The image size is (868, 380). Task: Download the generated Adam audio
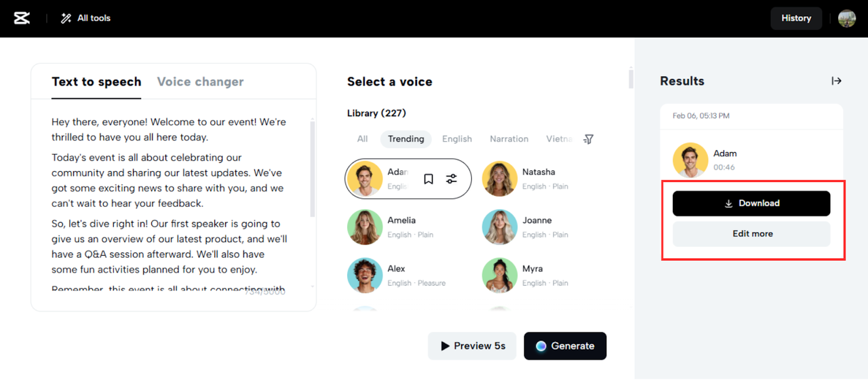point(751,204)
